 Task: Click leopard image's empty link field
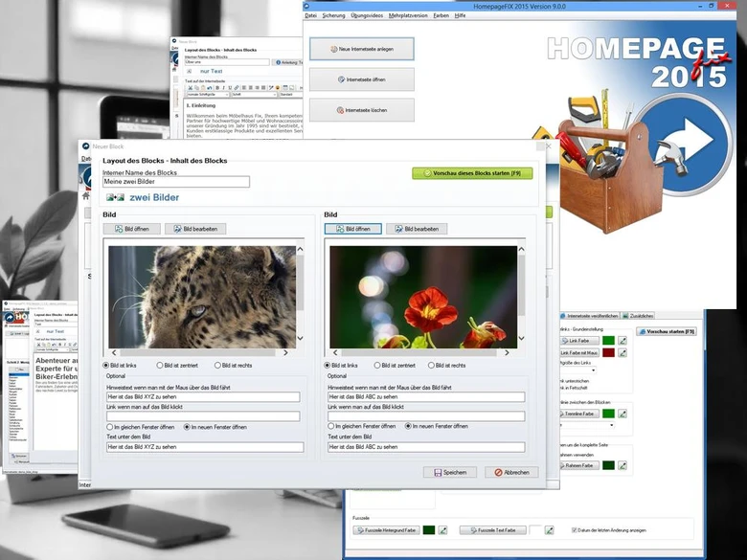click(203, 416)
